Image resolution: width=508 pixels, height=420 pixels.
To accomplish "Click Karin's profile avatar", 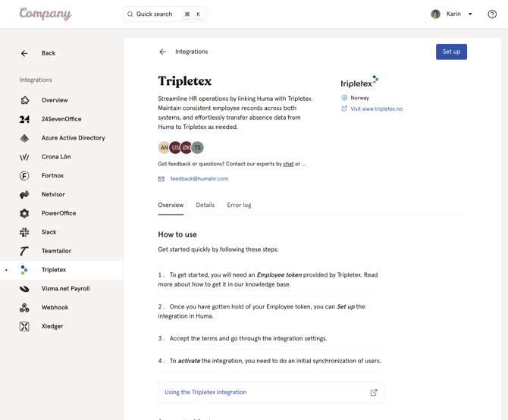I will (435, 14).
